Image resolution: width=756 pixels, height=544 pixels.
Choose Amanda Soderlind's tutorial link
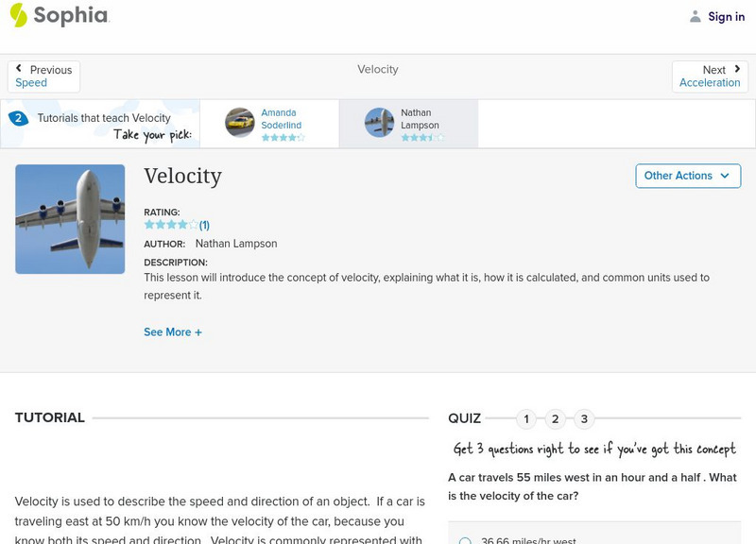coord(281,119)
